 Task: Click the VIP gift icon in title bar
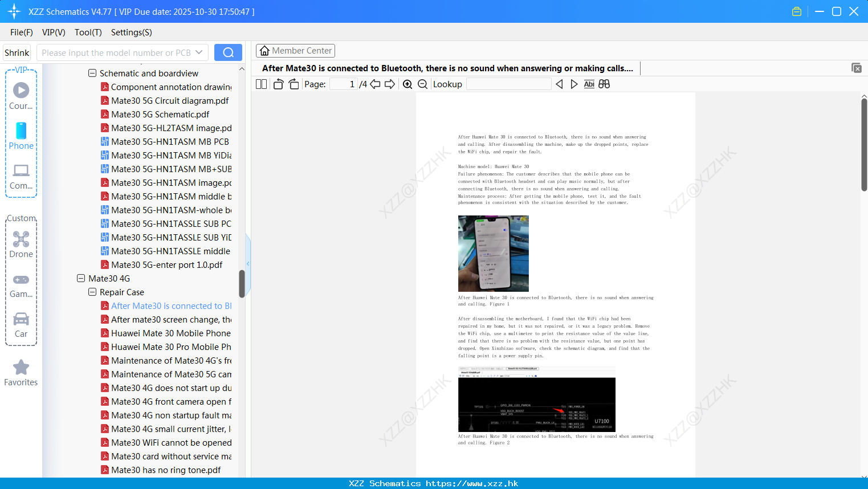coord(797,11)
